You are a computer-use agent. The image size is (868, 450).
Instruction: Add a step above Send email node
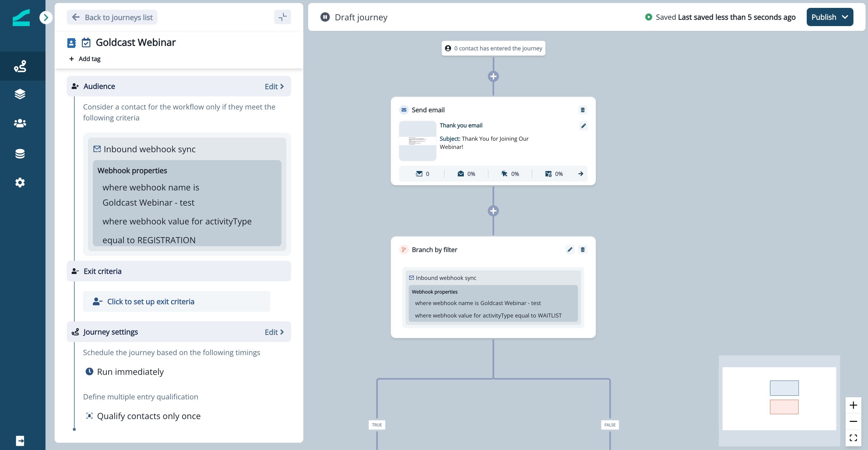pyautogui.click(x=493, y=76)
